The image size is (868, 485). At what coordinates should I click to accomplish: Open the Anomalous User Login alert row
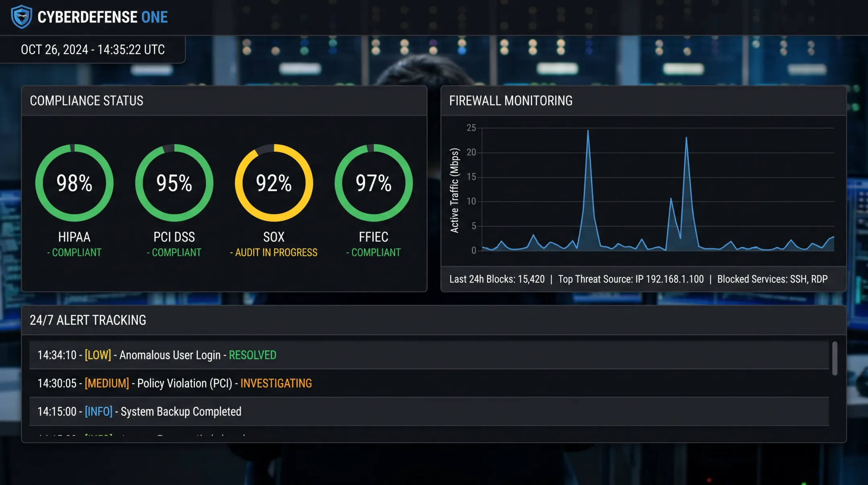click(x=429, y=355)
